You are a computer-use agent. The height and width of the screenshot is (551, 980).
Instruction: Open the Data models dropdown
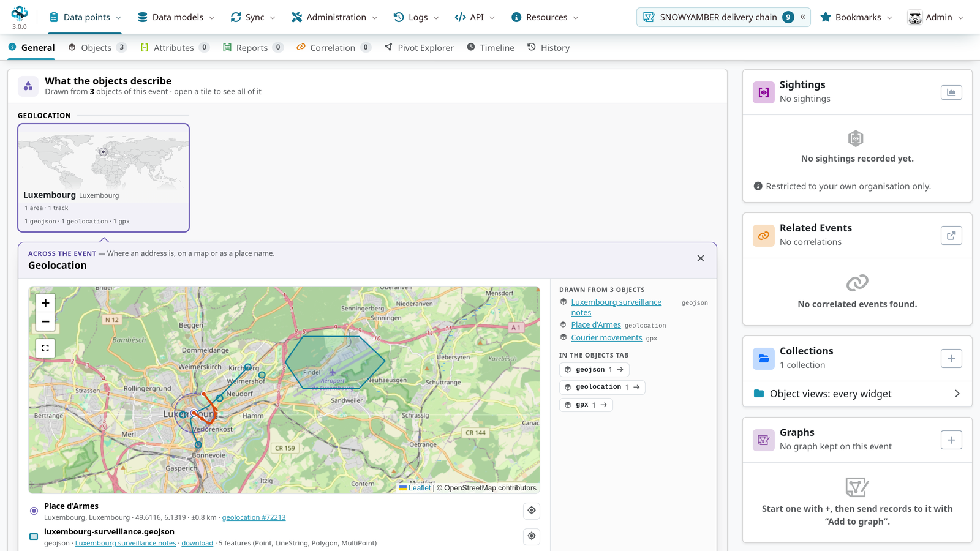pos(176,17)
